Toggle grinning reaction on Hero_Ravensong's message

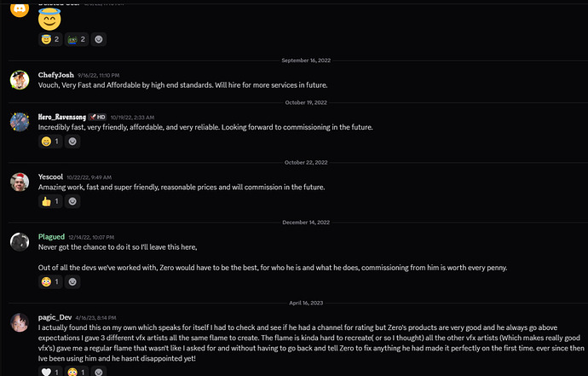(50, 142)
